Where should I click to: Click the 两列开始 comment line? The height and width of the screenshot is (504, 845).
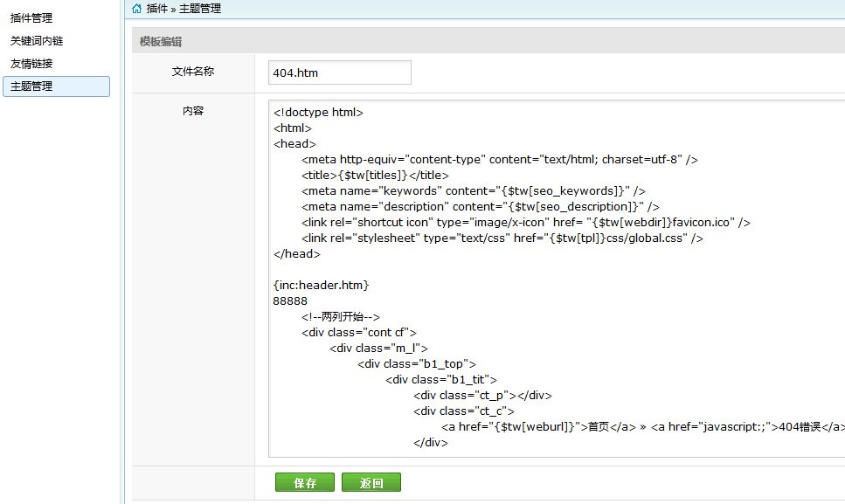click(341, 316)
